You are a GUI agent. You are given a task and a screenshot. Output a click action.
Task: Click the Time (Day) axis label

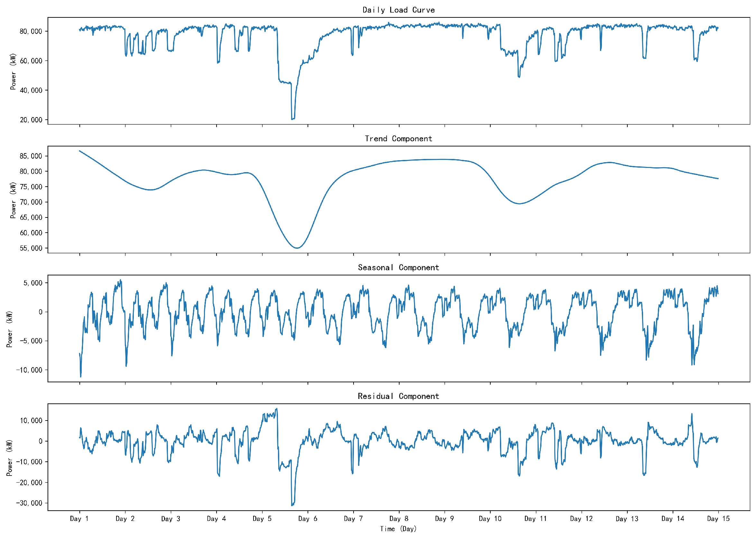[x=398, y=529]
